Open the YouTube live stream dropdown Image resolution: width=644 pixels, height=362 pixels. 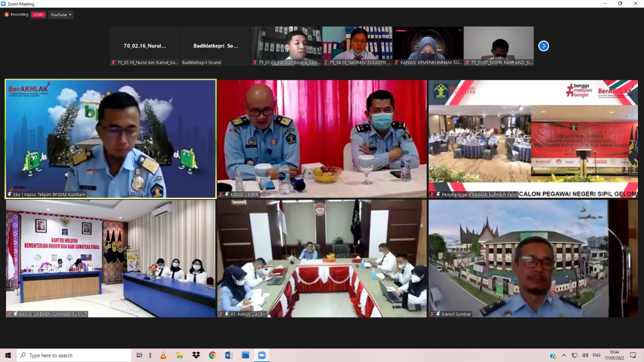click(61, 15)
